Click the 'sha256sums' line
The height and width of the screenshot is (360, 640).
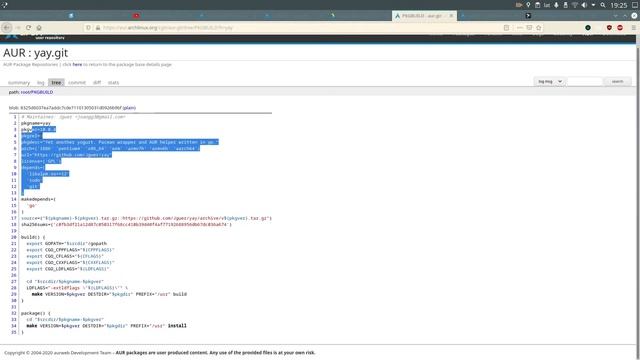tap(126, 224)
